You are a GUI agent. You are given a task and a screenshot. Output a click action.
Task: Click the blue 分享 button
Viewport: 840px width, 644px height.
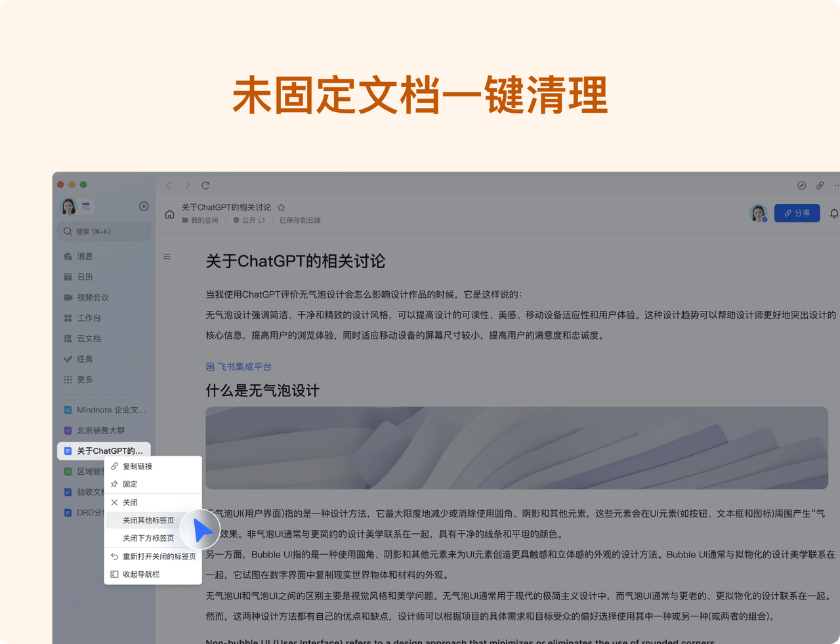(x=797, y=213)
